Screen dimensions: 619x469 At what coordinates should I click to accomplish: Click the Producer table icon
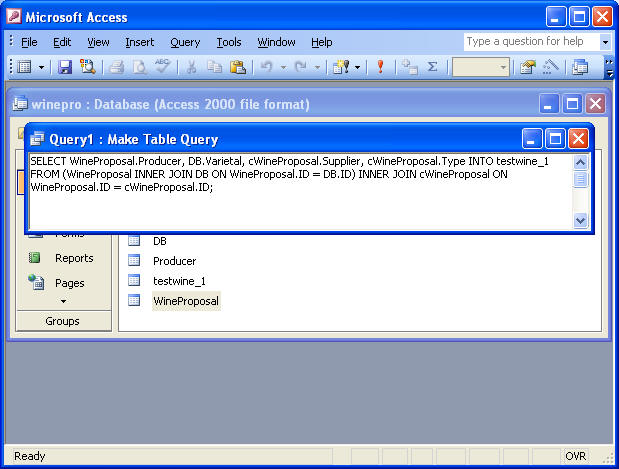pyautogui.click(x=134, y=260)
